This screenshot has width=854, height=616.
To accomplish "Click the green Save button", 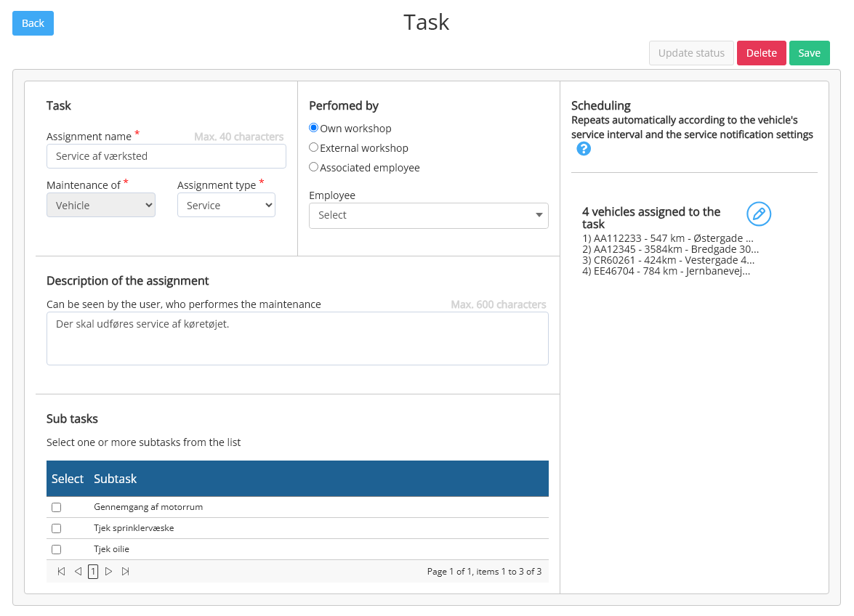I will pyautogui.click(x=810, y=53).
